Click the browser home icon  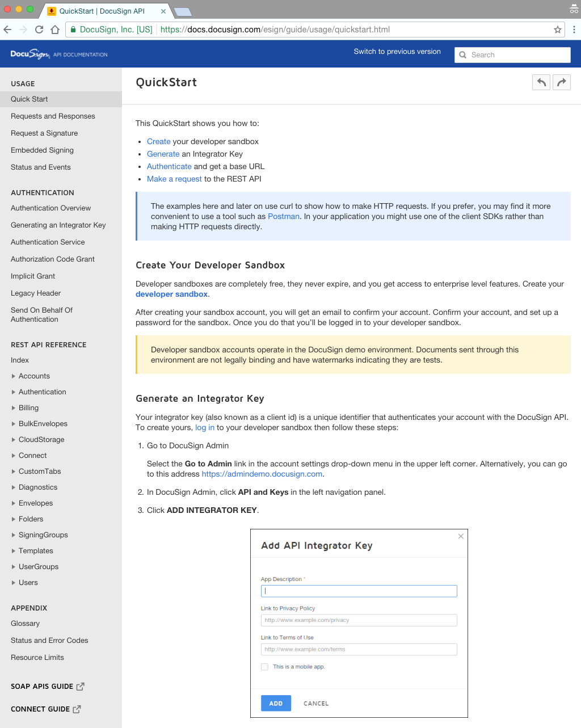coord(54,29)
